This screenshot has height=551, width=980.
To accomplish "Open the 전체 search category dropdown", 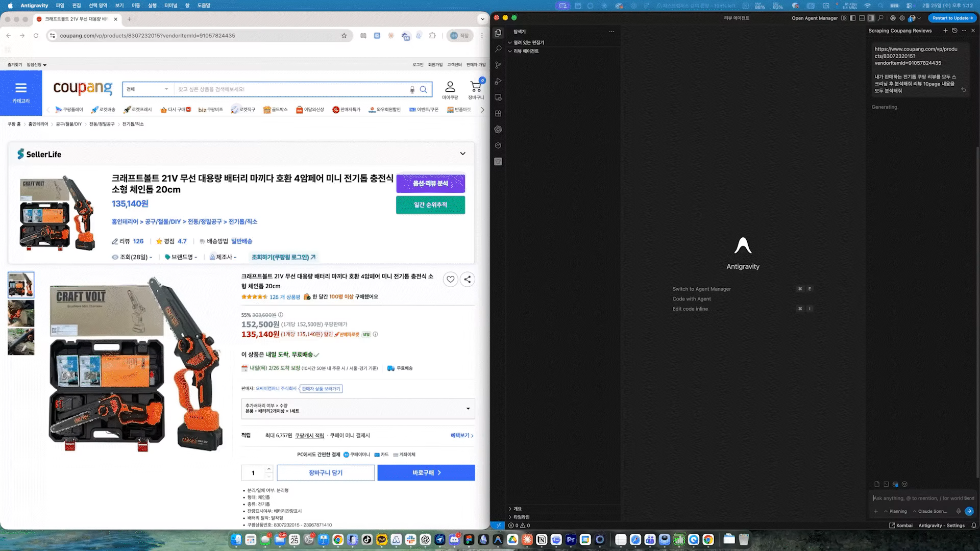I will pos(148,89).
